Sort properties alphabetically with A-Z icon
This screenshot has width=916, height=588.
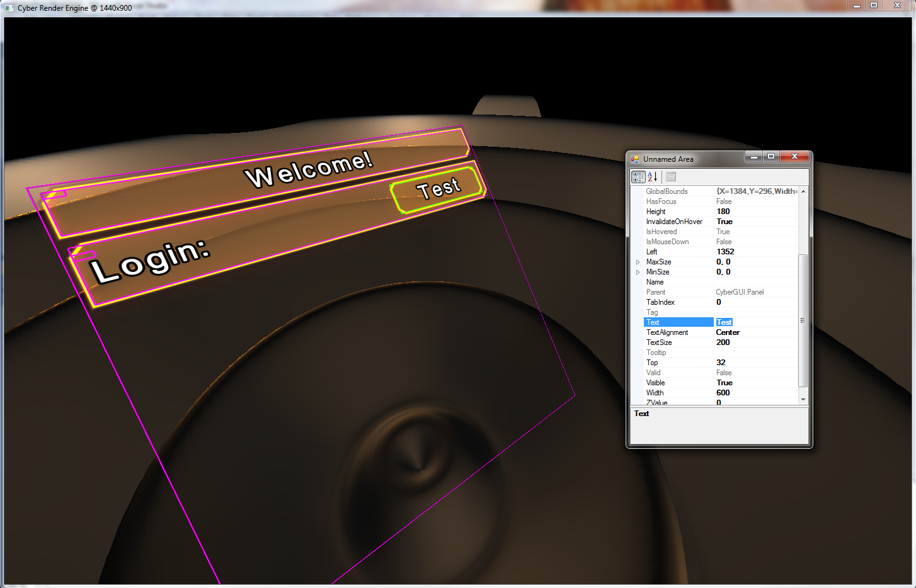coord(653,177)
